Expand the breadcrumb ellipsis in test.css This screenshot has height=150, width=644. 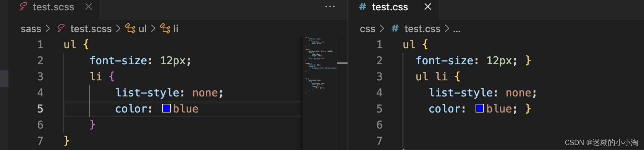457,29
